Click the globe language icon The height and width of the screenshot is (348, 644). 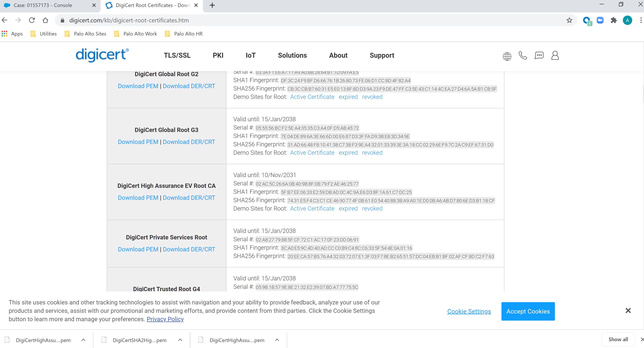(x=507, y=56)
